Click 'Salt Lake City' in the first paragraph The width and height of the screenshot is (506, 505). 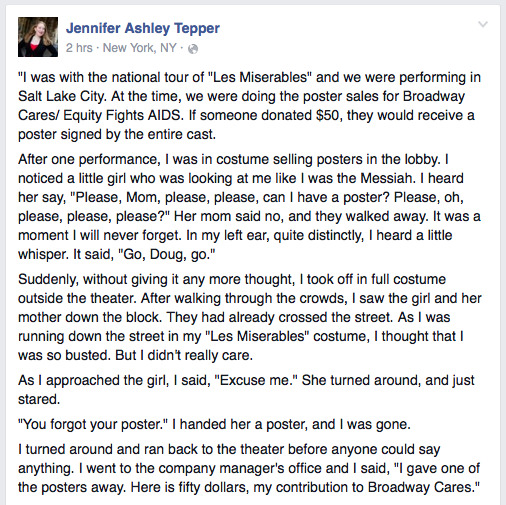click(x=61, y=96)
